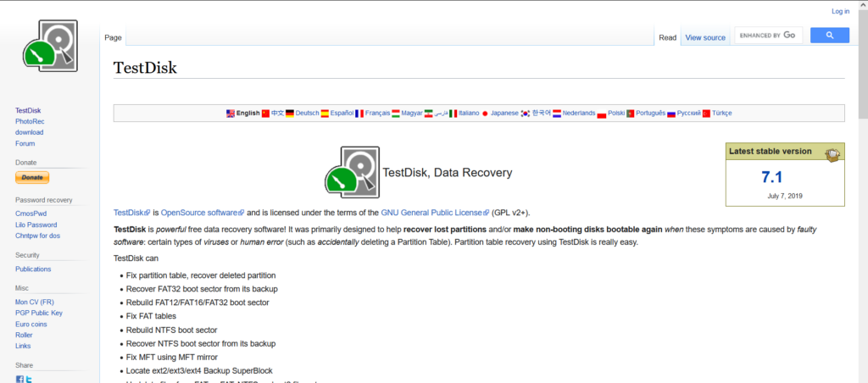Switch language to Polski
868x383 pixels.
tap(616, 114)
